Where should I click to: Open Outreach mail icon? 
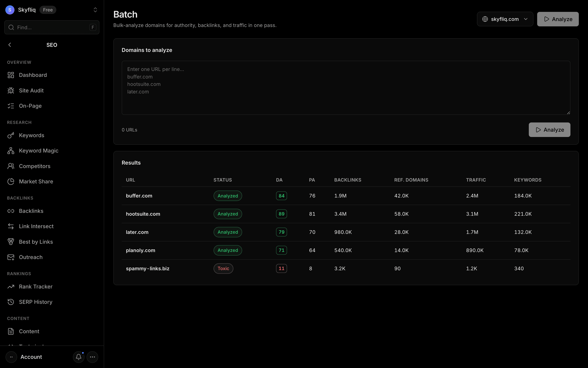point(11,257)
